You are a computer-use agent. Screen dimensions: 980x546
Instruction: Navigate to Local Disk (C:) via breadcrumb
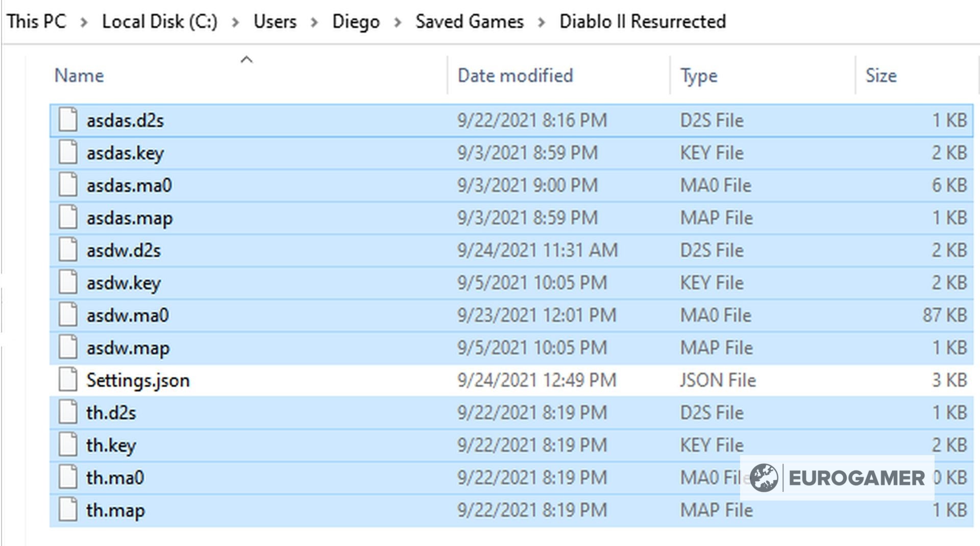pyautogui.click(x=160, y=21)
